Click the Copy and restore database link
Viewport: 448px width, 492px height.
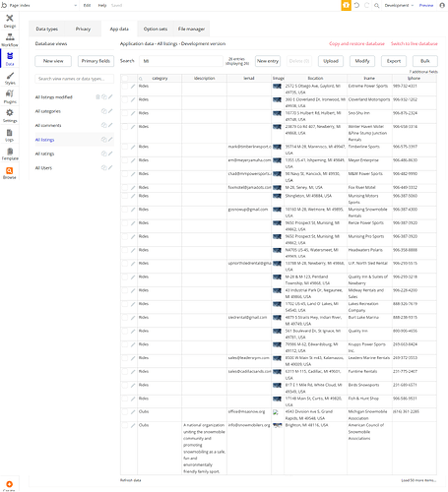[356, 43]
